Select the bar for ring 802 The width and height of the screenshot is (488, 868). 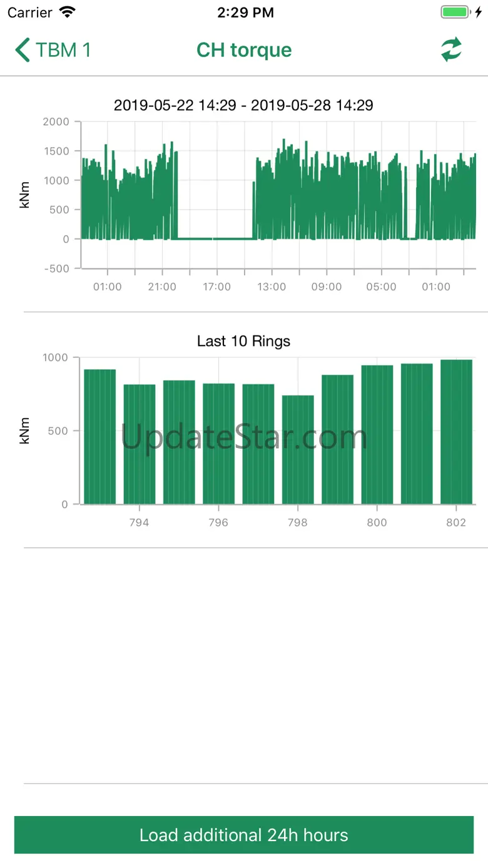[x=456, y=431]
